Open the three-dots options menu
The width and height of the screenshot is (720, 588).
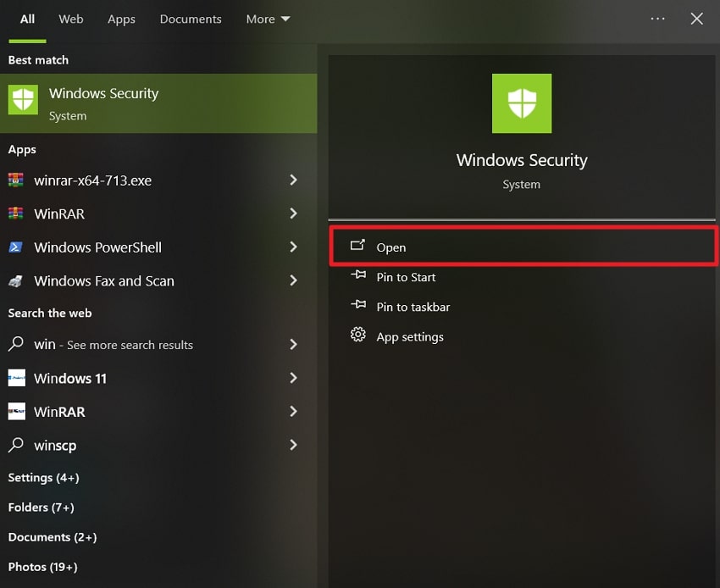[x=657, y=19]
